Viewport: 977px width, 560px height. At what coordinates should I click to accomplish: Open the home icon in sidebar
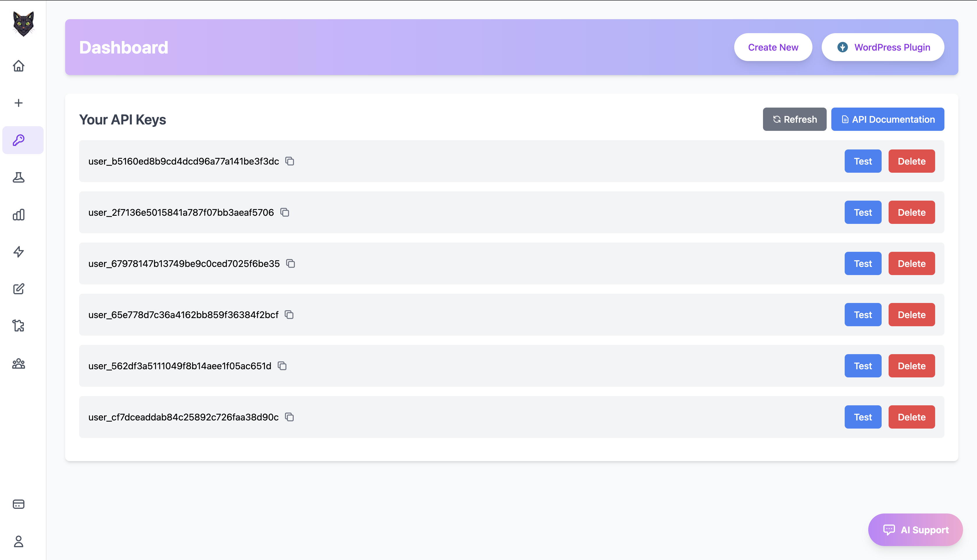pos(18,66)
